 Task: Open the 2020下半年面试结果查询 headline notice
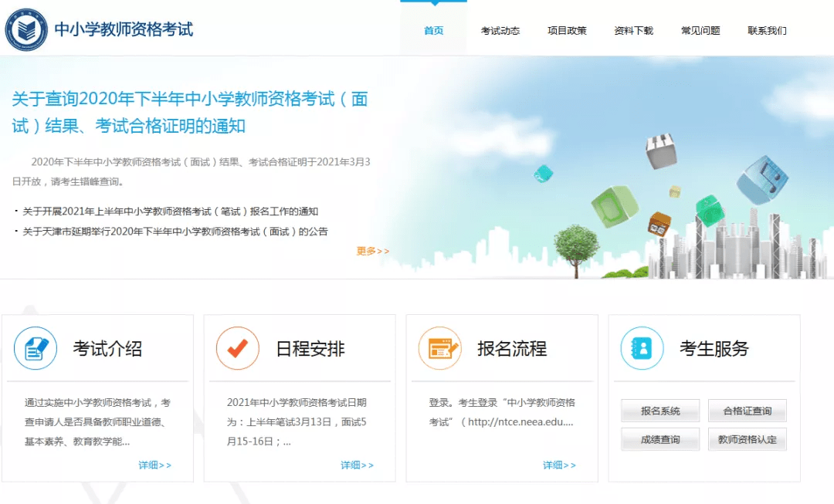tap(190, 112)
